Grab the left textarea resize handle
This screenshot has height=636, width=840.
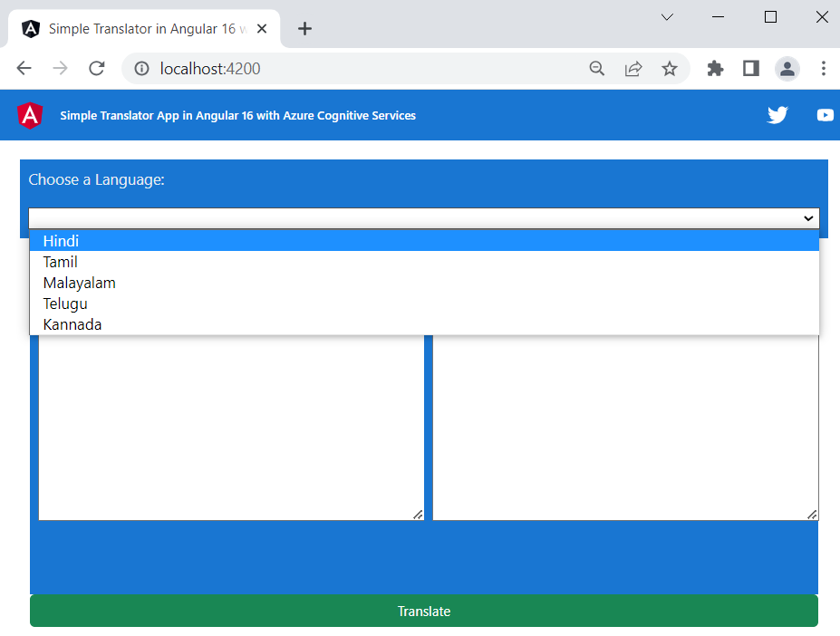tap(419, 515)
